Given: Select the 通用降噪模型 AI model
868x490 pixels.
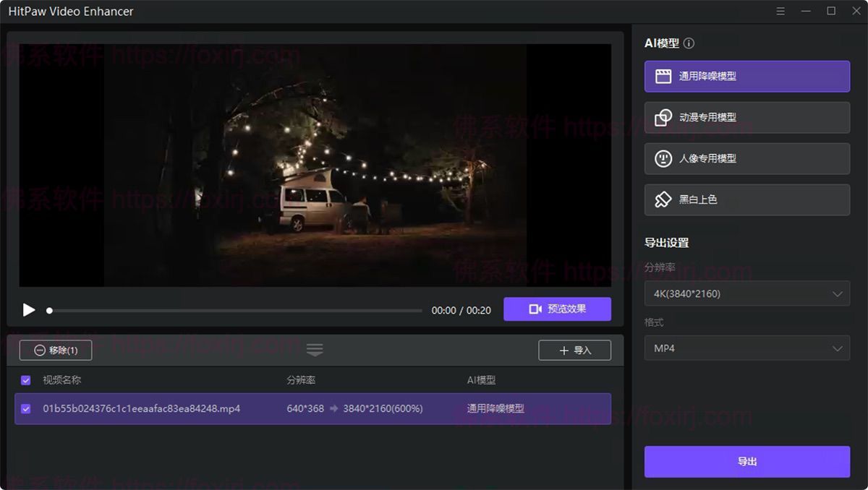Looking at the screenshot, I should tap(746, 76).
